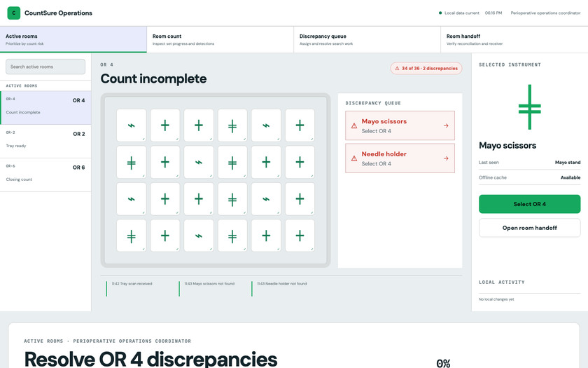The width and height of the screenshot is (588, 368).
Task: Click the Last seen Mayo stand value
Action: [568, 163]
